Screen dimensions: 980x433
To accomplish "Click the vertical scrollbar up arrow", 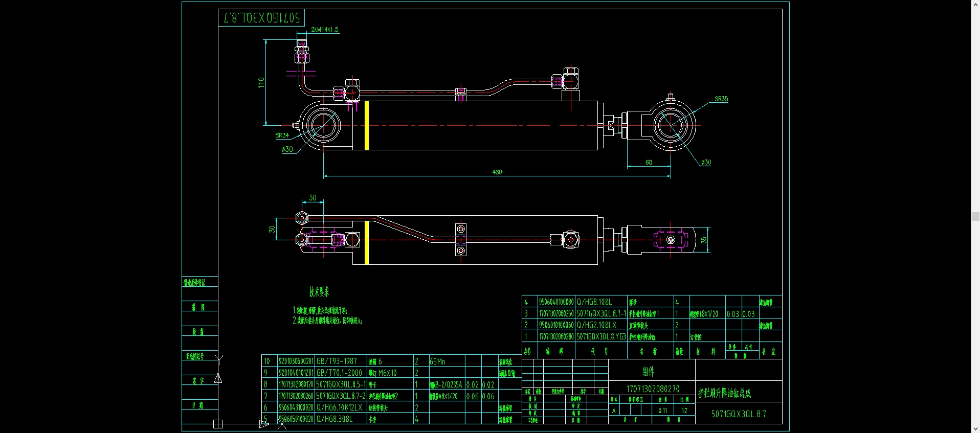I will [975, 4].
